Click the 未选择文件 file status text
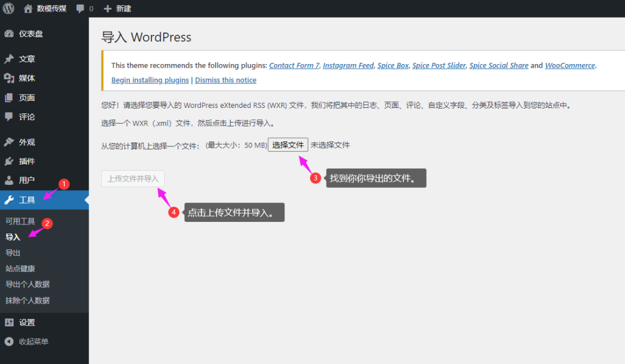 click(x=330, y=145)
